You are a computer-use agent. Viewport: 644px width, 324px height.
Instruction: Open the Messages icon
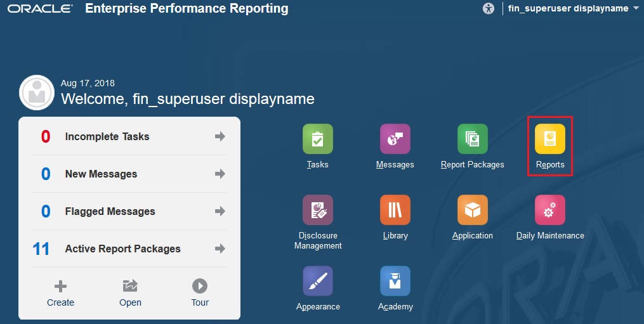[395, 139]
